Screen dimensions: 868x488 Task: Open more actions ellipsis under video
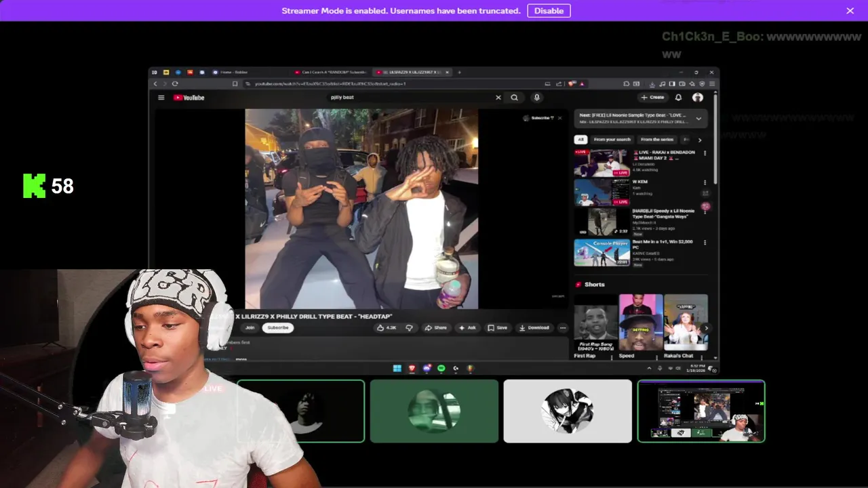click(x=563, y=328)
